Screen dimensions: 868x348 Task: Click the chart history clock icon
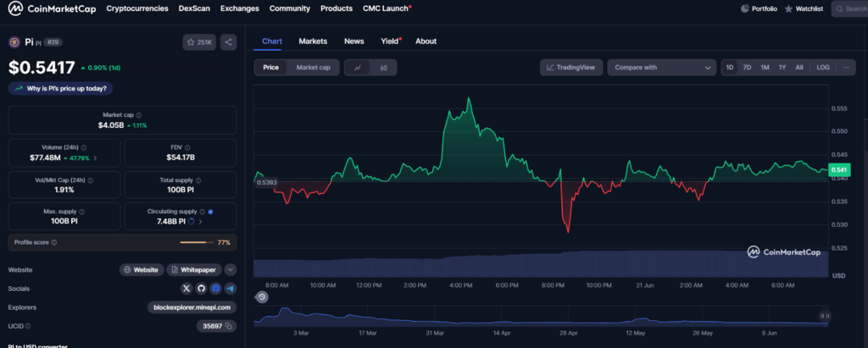(x=262, y=297)
